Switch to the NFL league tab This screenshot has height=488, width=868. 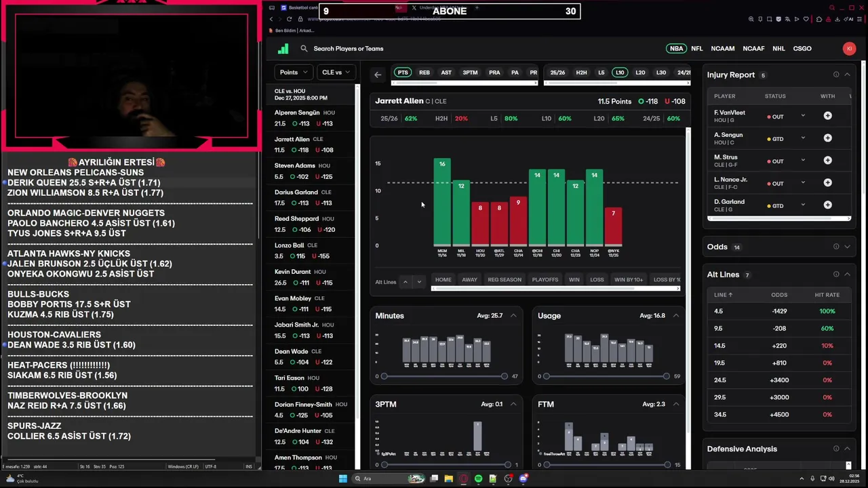(x=697, y=49)
